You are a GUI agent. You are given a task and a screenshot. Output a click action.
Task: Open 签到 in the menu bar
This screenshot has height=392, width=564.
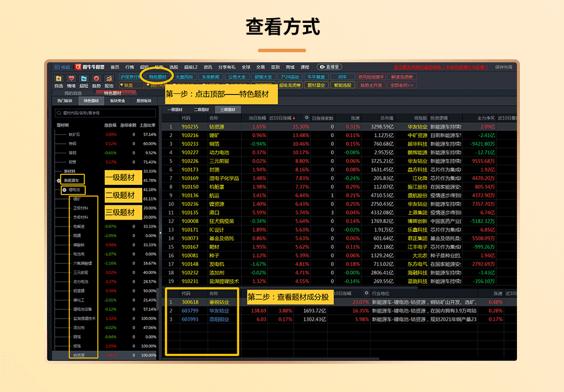click(275, 67)
